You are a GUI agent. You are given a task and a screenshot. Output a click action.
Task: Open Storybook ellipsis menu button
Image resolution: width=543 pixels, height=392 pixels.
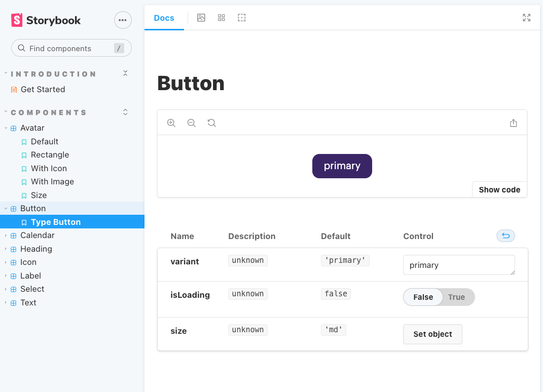pyautogui.click(x=122, y=20)
